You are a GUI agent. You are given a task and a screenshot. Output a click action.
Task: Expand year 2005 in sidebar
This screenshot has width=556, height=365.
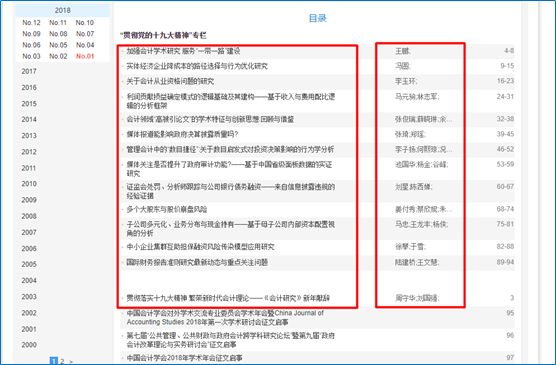click(x=29, y=264)
